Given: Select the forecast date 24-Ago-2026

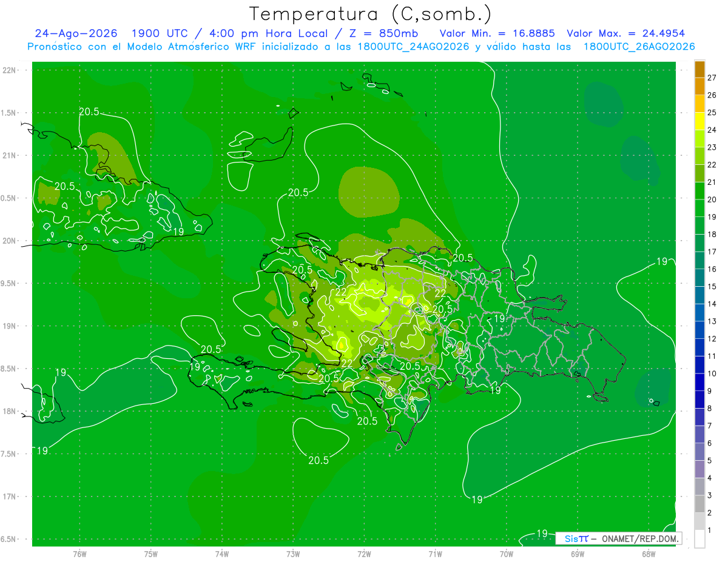Looking at the screenshot, I should click(x=76, y=33).
